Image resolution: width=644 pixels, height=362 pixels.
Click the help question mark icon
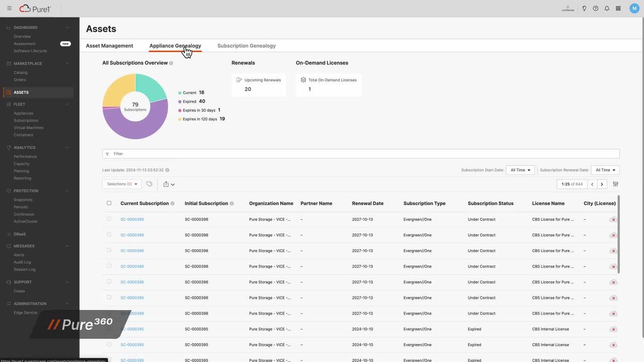click(x=595, y=8)
